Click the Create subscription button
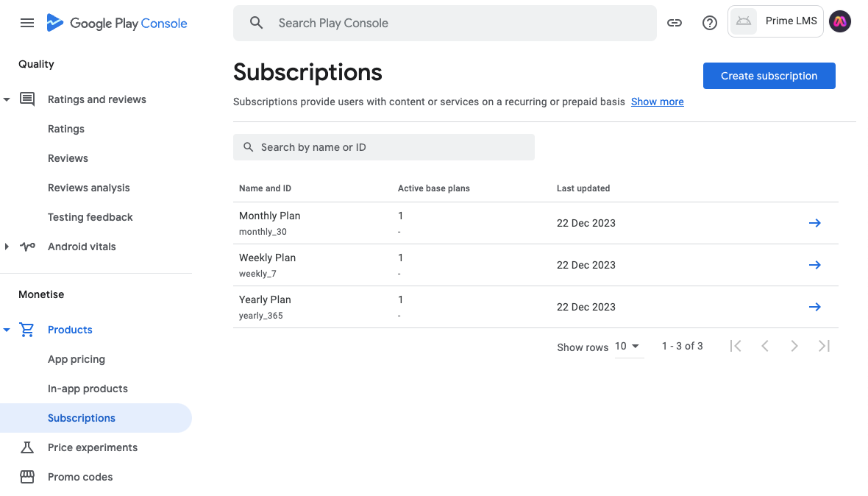 [x=769, y=76]
